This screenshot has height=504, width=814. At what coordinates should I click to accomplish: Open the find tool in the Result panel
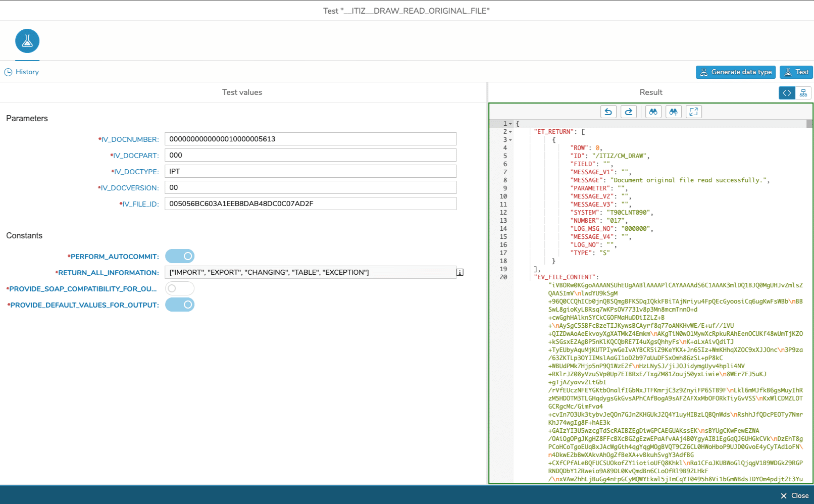click(653, 112)
